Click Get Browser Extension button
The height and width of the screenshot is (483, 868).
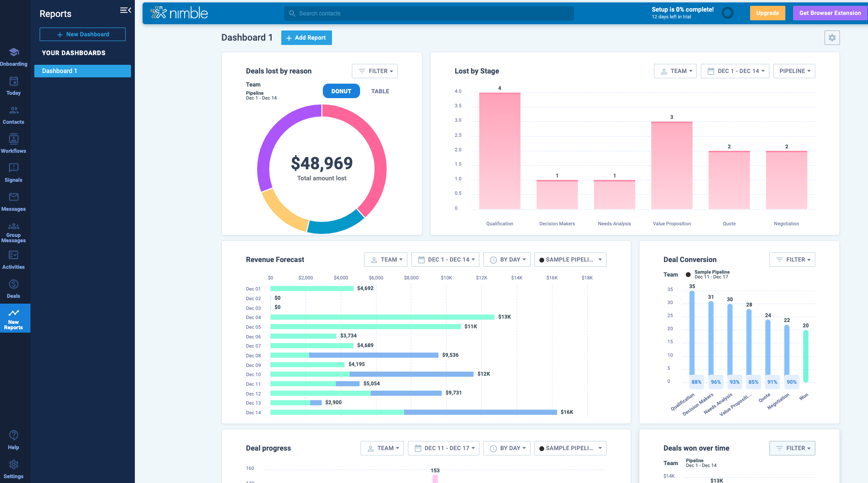(830, 13)
